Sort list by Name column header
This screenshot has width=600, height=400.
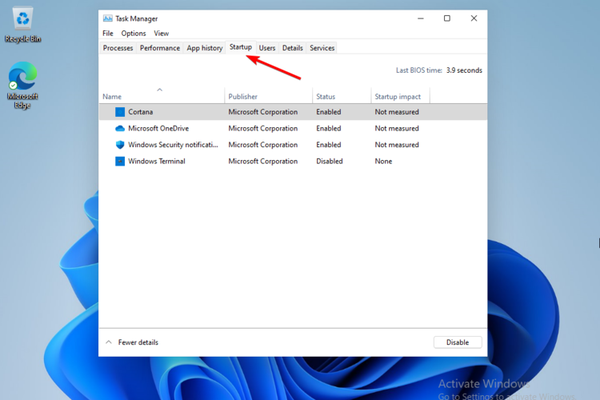point(112,97)
